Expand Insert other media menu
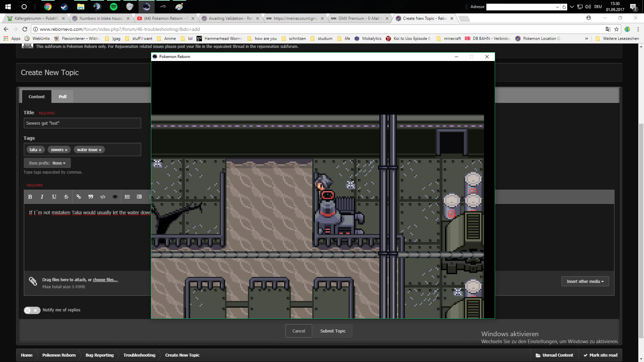The height and width of the screenshot is (362, 644). tap(585, 282)
